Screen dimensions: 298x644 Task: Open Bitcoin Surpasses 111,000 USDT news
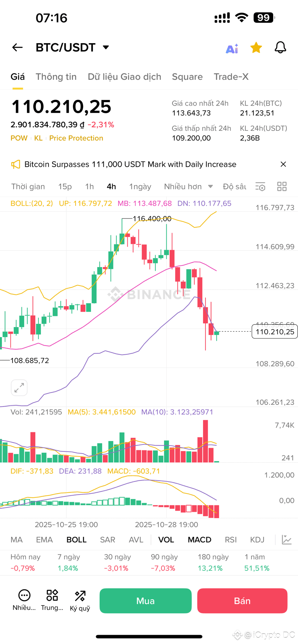click(130, 164)
